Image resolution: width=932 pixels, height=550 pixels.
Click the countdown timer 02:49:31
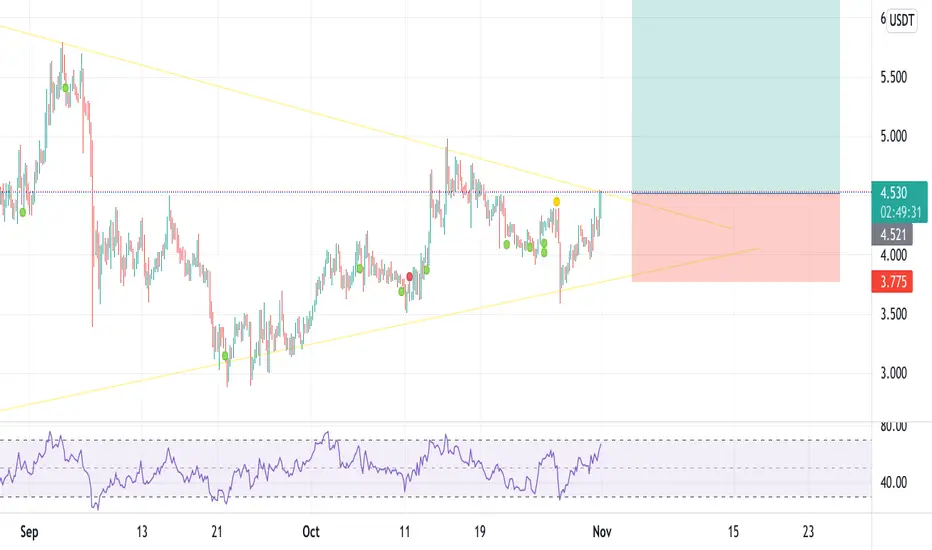[899, 212]
